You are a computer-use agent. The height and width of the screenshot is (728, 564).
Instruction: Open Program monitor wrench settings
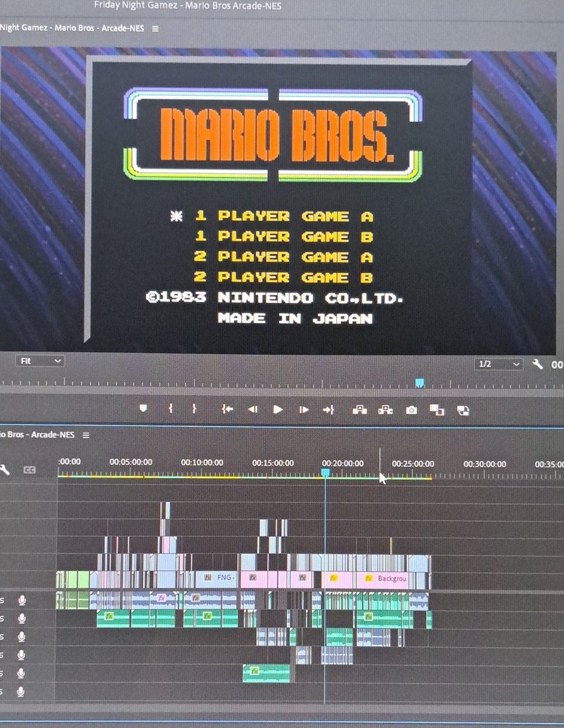pyautogui.click(x=537, y=364)
